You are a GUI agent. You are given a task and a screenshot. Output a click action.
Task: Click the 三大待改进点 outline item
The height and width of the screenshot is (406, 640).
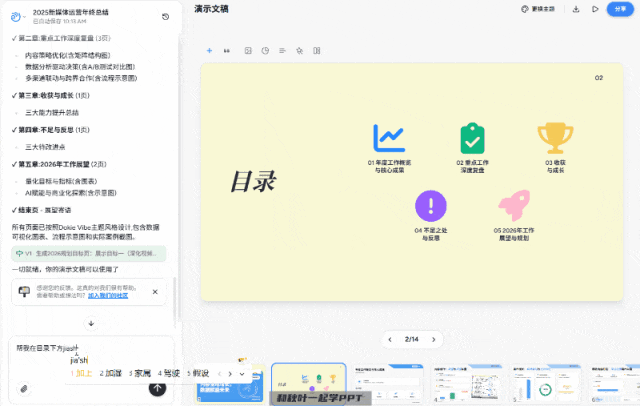tap(45, 147)
